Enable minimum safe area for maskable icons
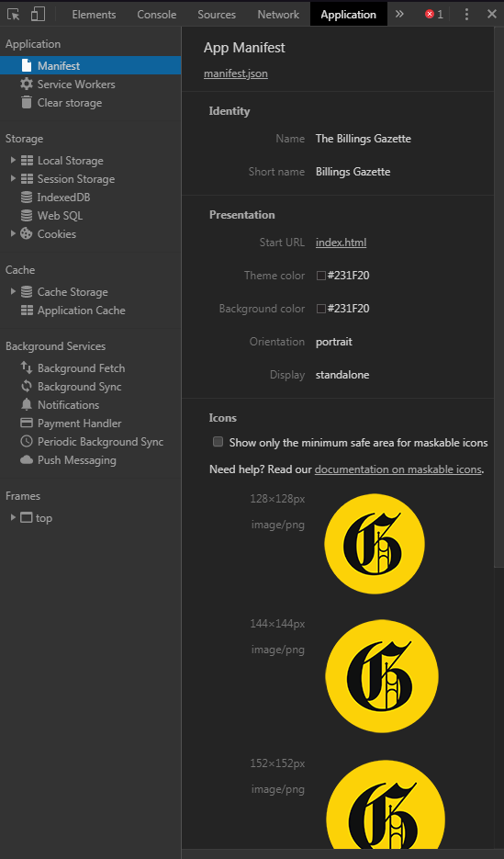The image size is (504, 859). point(218,442)
